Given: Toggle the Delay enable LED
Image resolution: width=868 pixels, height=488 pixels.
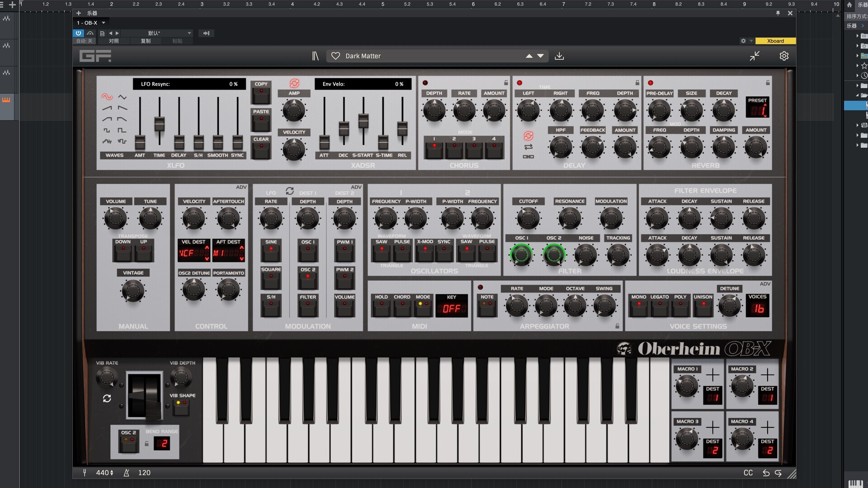Looking at the screenshot, I should coord(519,83).
